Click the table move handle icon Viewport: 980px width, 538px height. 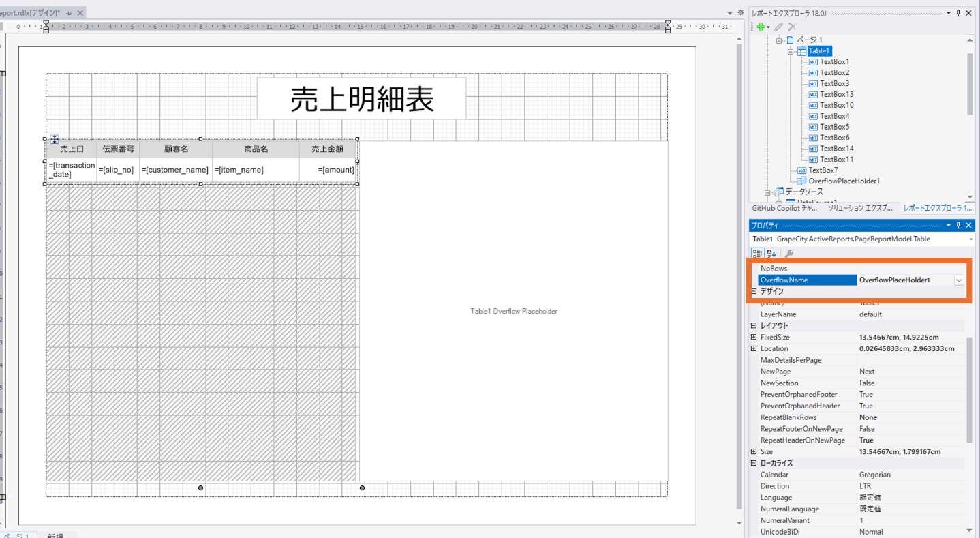coord(55,139)
